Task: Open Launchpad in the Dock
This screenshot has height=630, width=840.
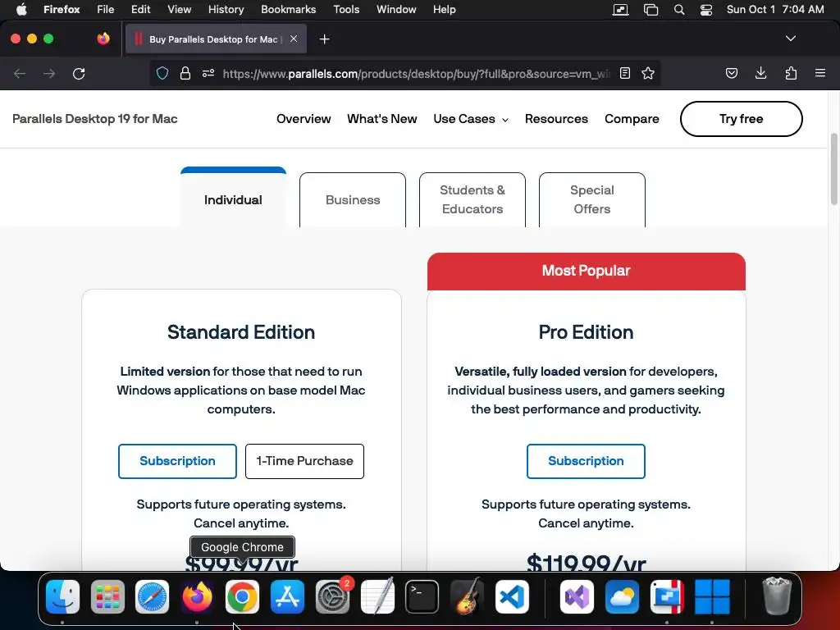Action: click(x=107, y=596)
